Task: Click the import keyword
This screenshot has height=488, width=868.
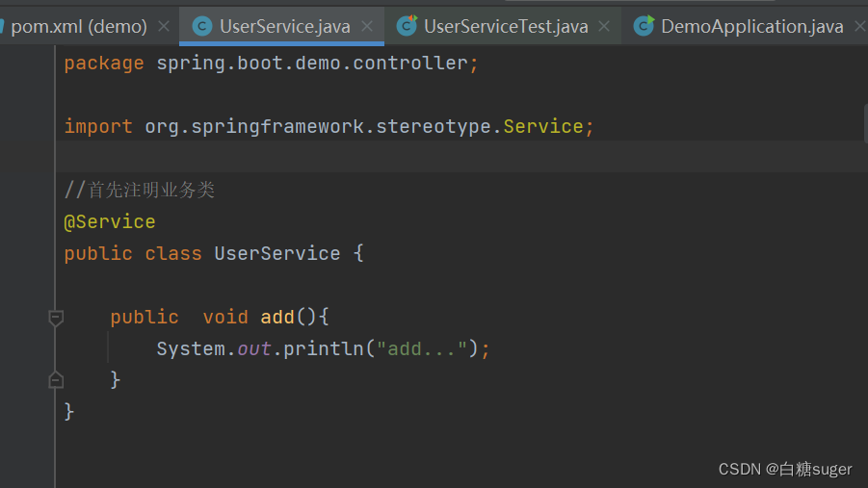Action: coord(98,127)
